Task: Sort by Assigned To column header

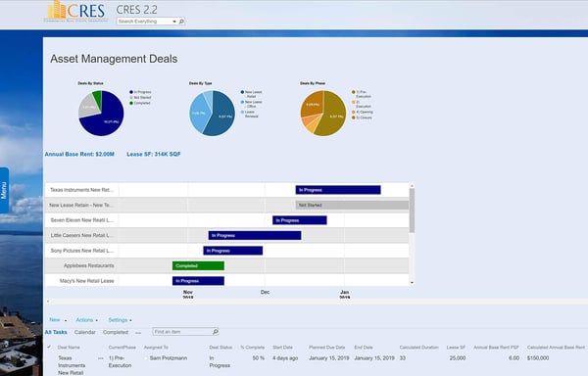Action: pyautogui.click(x=156, y=348)
